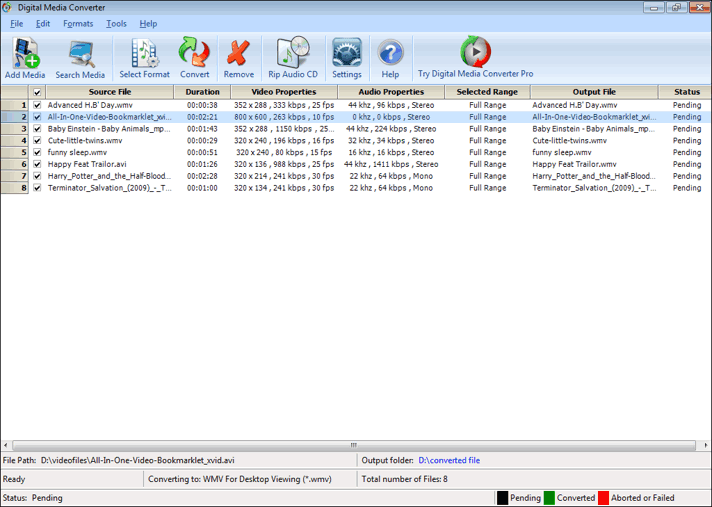Uncheck the Advanced H.B' Day.wmv checkbox
The image size is (712, 507).
[x=38, y=105]
